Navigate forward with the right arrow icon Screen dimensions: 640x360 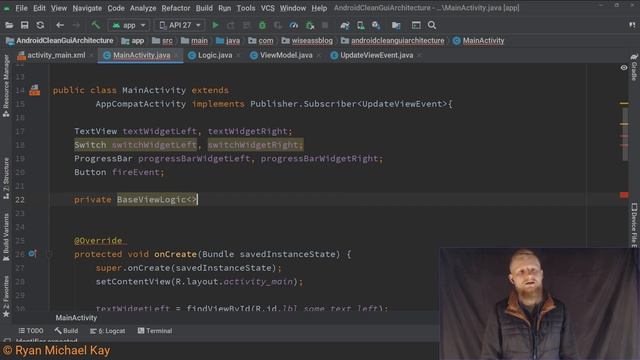tap(76, 25)
